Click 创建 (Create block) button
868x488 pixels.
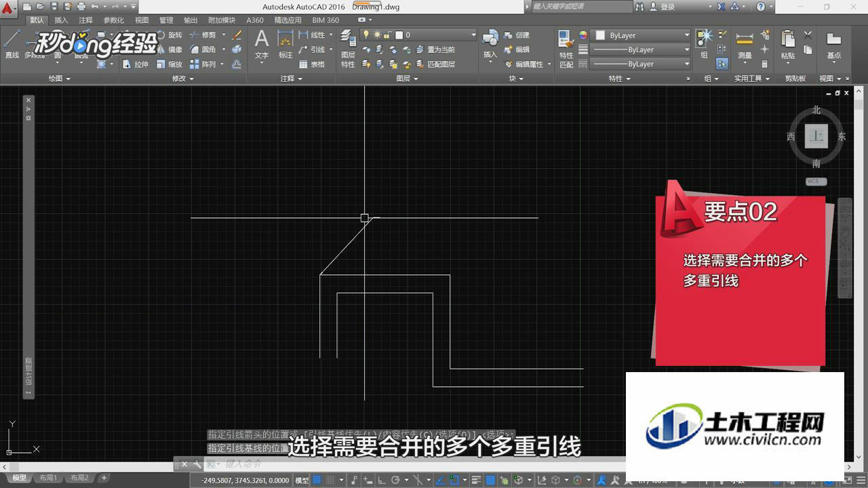pos(517,35)
